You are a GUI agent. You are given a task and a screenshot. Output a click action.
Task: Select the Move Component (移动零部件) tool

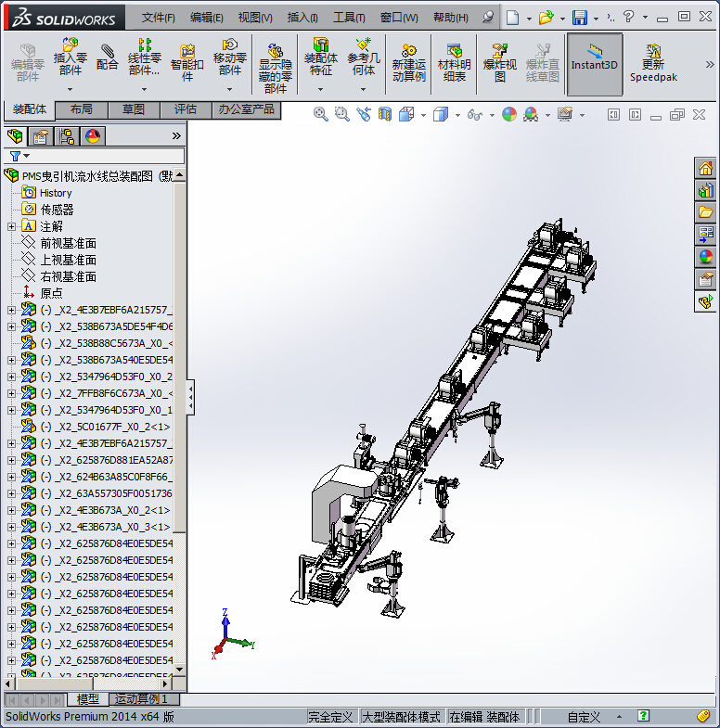click(x=229, y=57)
